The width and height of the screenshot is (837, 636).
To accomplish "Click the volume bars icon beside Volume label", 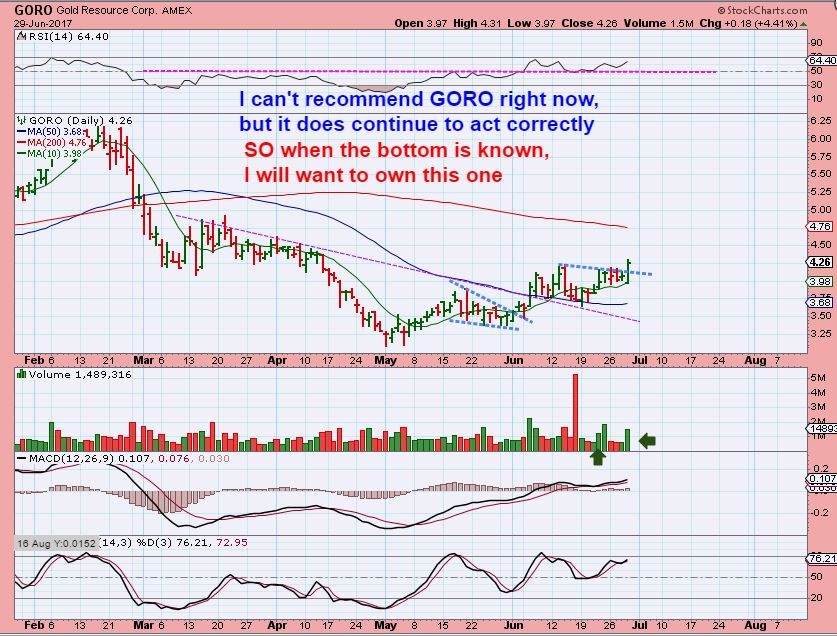I will (21, 374).
